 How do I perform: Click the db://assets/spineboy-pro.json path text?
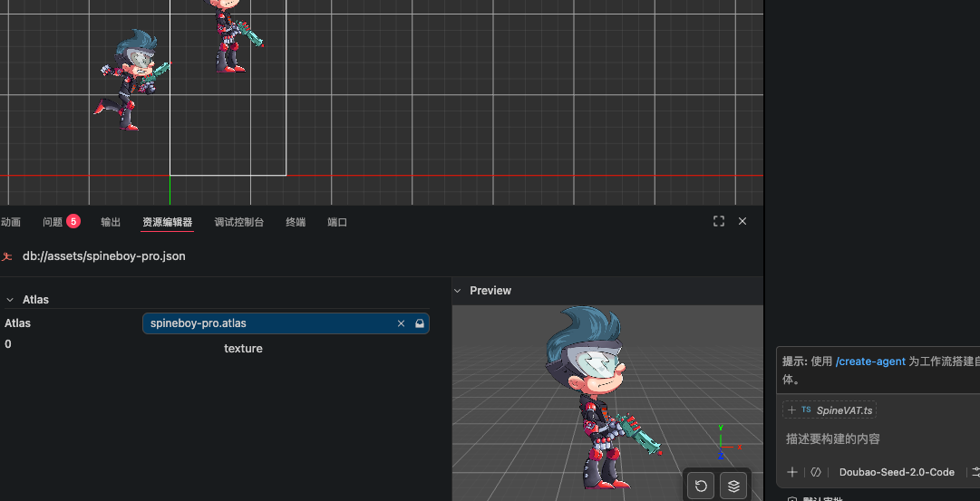(x=103, y=256)
